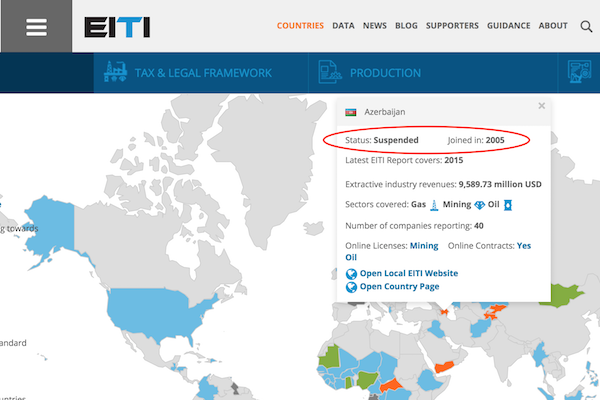Click globe icon beside Open Country Page
The height and width of the screenshot is (400, 600).
pos(351,287)
